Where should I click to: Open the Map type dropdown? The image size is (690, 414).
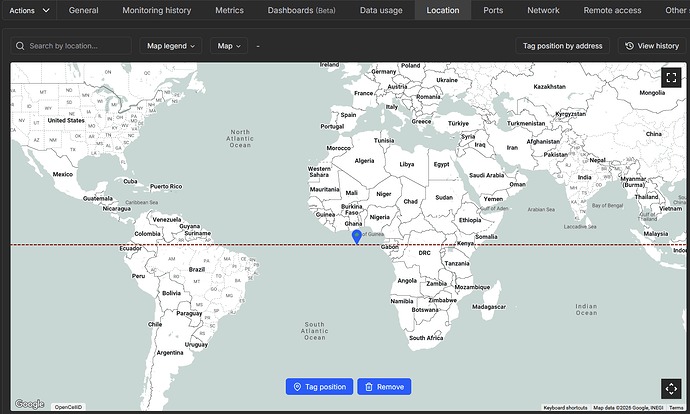pyautogui.click(x=230, y=46)
